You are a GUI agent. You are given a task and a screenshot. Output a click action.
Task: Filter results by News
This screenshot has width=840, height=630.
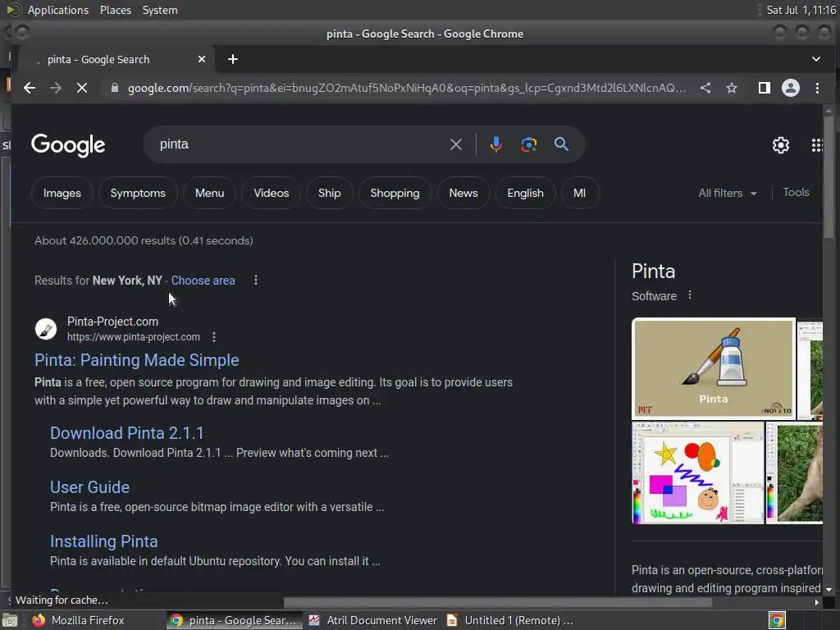coord(463,193)
